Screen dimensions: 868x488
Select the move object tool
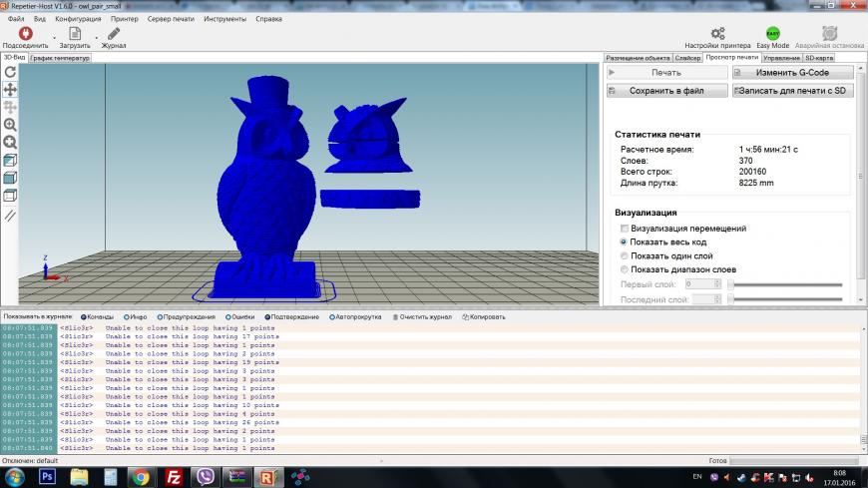(x=10, y=107)
